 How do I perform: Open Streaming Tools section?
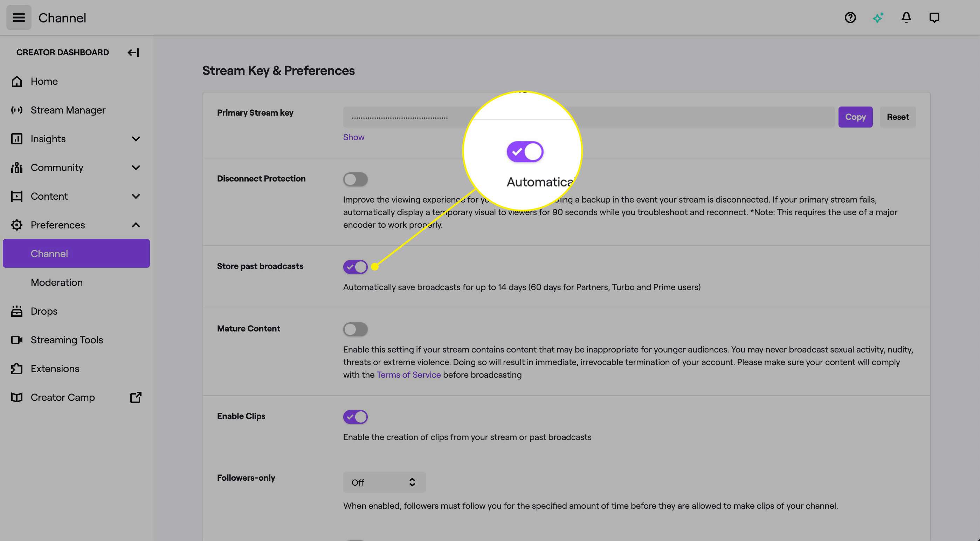pyautogui.click(x=67, y=340)
